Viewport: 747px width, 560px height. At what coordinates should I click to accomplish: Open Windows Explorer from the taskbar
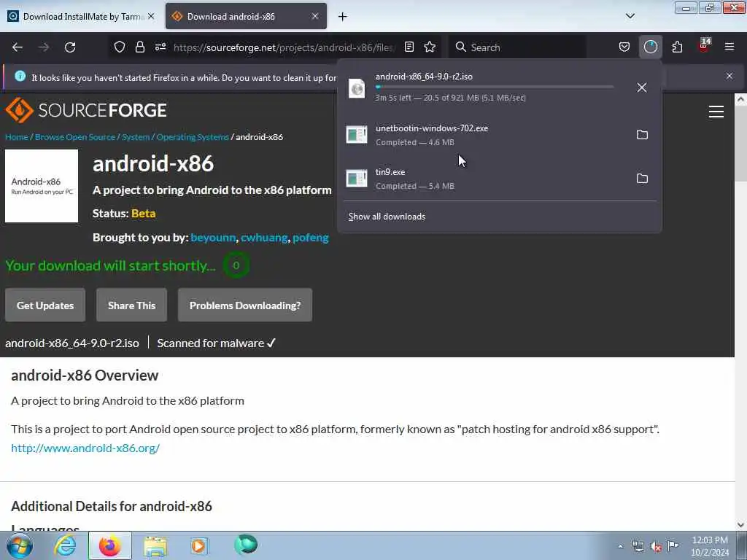point(155,545)
